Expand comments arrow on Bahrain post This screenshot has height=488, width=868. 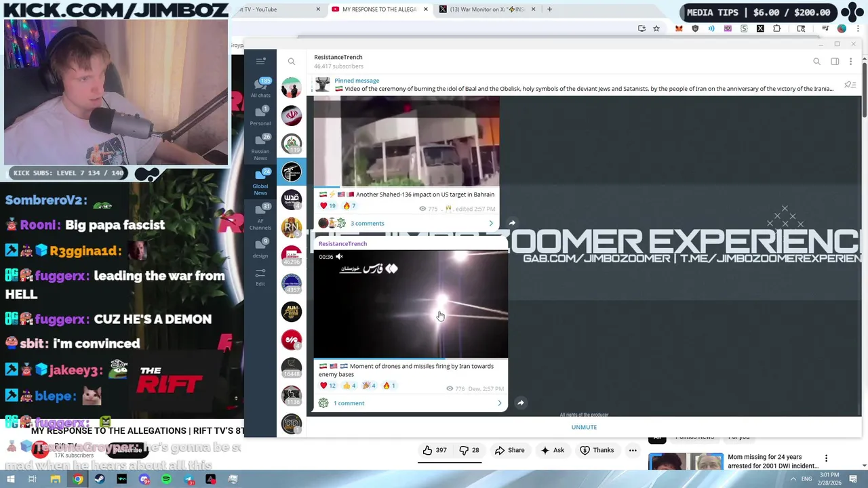[491, 223]
